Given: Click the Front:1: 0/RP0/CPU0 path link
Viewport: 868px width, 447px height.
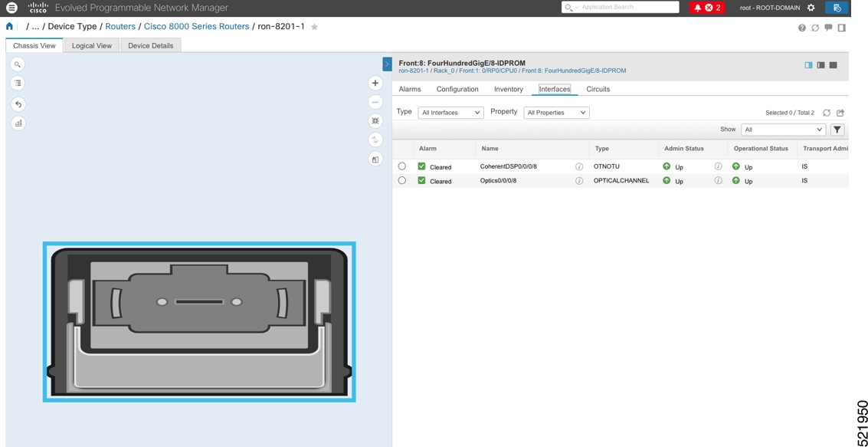Looking at the screenshot, I should [488, 71].
